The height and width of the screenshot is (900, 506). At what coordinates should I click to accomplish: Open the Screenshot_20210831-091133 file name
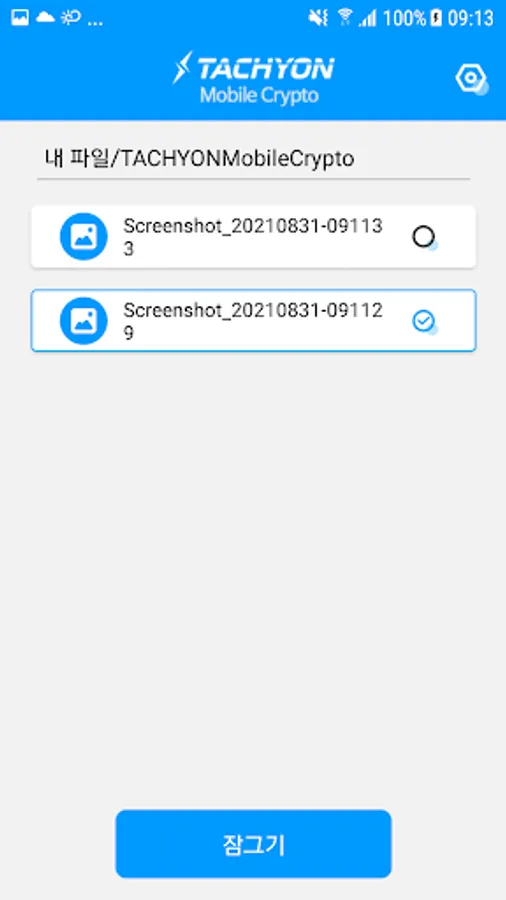click(253, 238)
